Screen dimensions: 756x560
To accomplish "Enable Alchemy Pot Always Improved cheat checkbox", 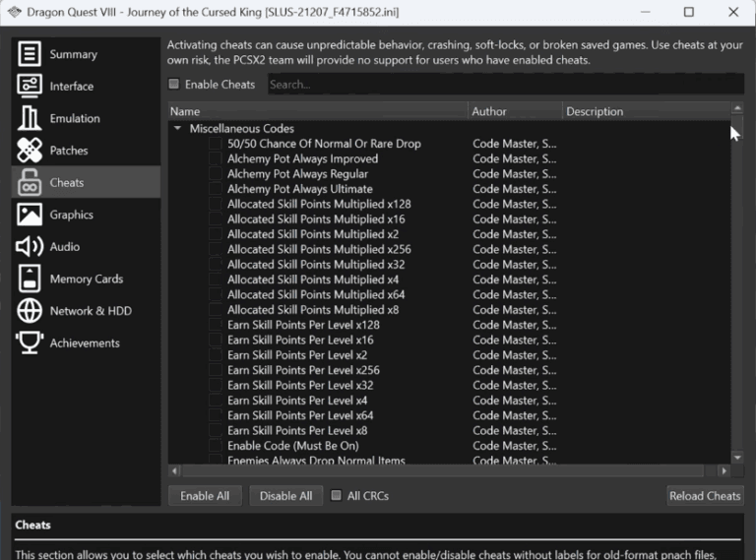I will pos(216,158).
